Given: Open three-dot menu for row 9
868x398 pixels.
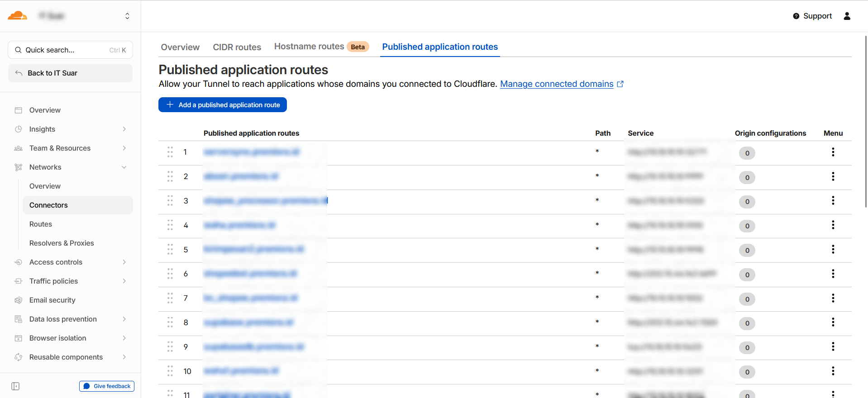Looking at the screenshot, I should click(x=833, y=346).
